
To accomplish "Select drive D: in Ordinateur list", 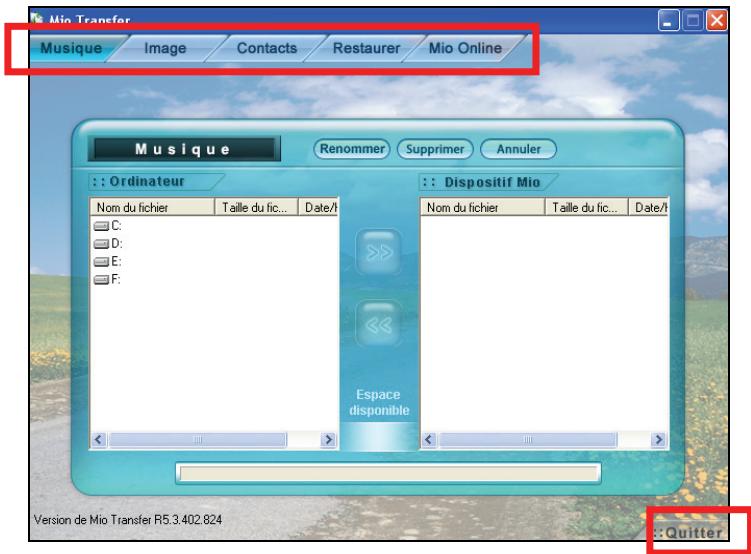I will 108,243.
